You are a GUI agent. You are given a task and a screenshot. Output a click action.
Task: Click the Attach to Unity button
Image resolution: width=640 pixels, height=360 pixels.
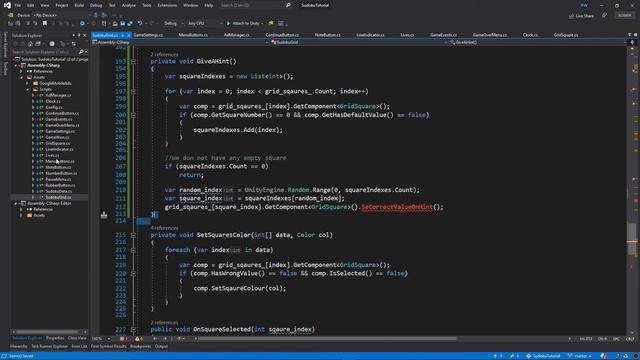click(x=244, y=23)
